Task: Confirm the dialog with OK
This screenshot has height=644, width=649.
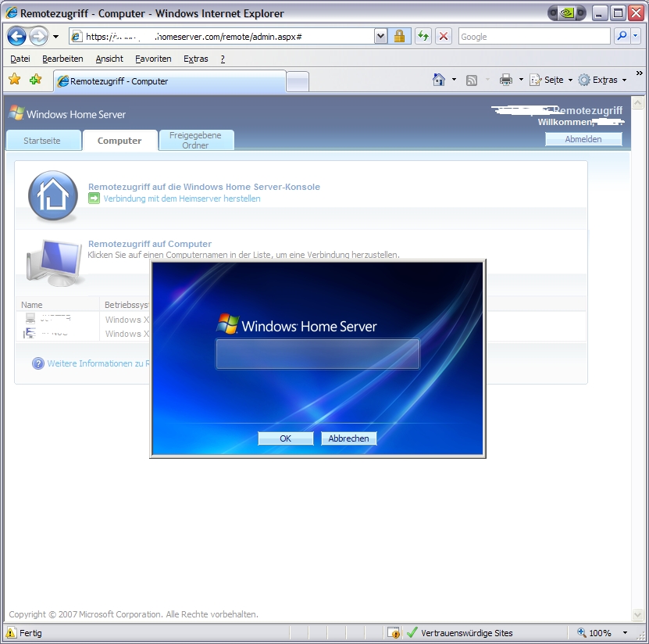Action: (286, 438)
